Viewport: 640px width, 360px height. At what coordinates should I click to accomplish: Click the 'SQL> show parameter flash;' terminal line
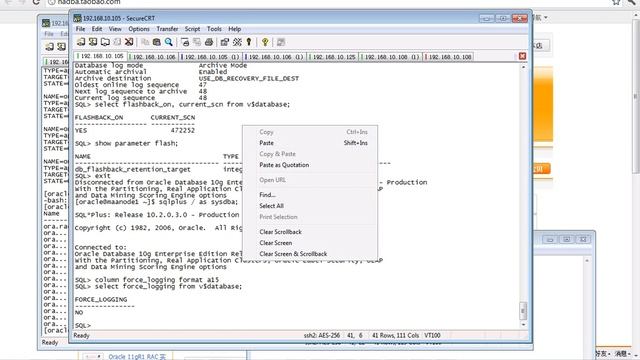(126, 143)
